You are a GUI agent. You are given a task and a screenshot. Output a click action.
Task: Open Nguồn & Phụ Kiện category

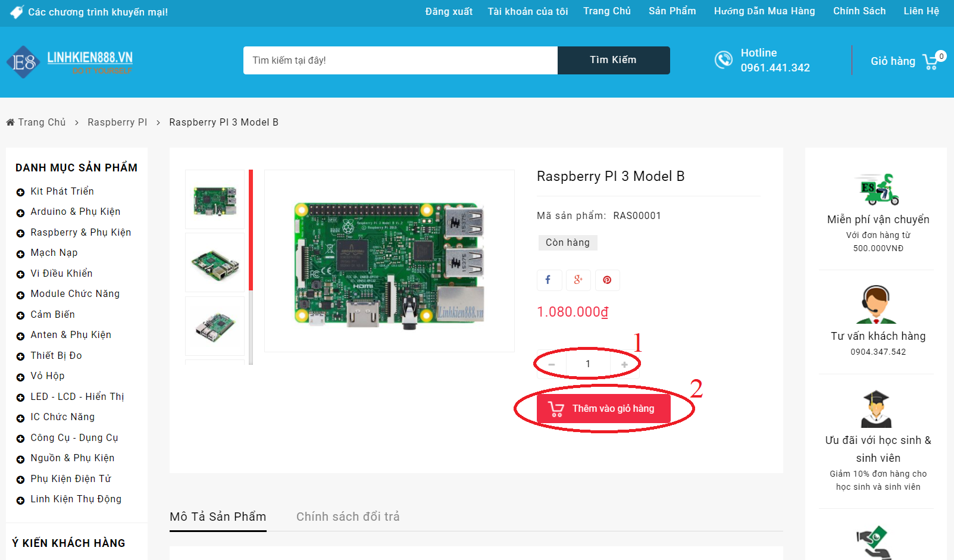(x=73, y=458)
